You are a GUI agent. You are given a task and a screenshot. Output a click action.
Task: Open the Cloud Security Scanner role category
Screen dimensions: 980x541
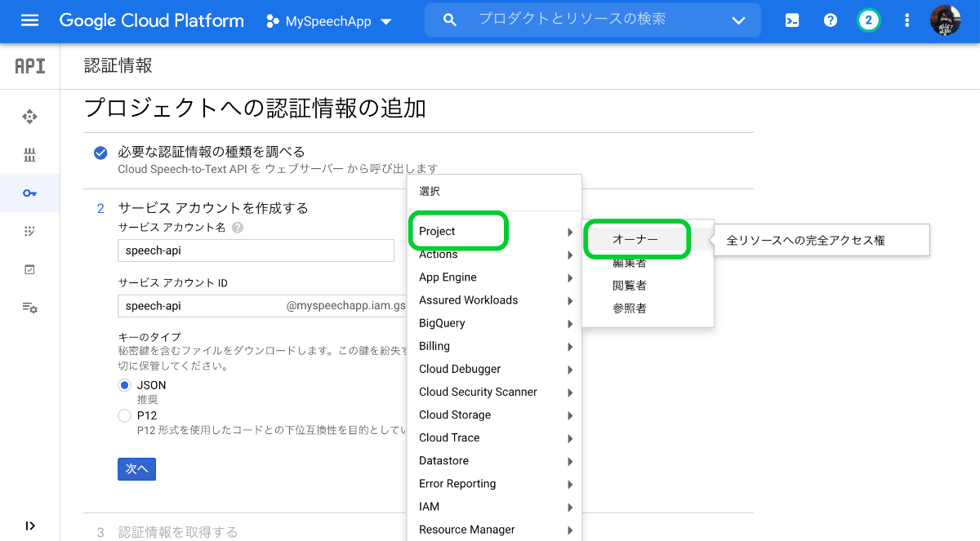494,392
